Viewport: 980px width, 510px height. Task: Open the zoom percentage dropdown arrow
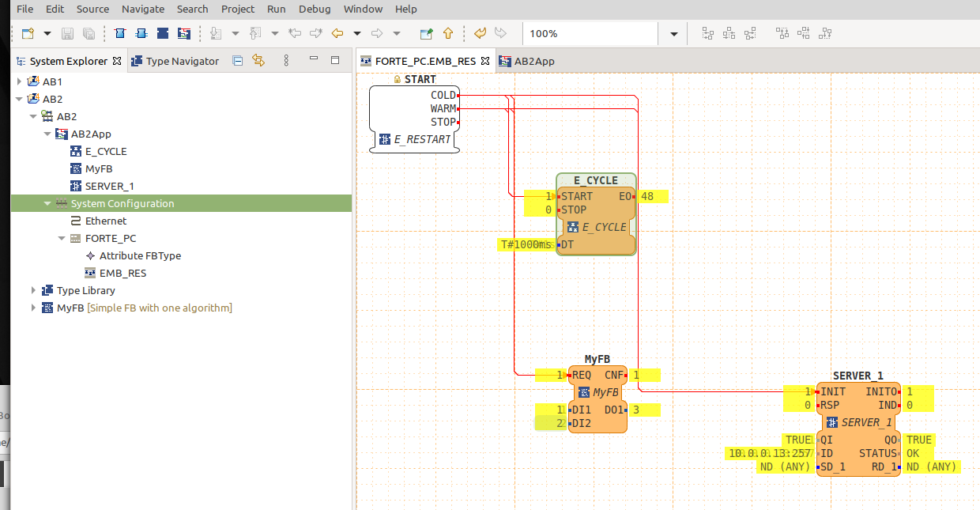click(x=673, y=34)
